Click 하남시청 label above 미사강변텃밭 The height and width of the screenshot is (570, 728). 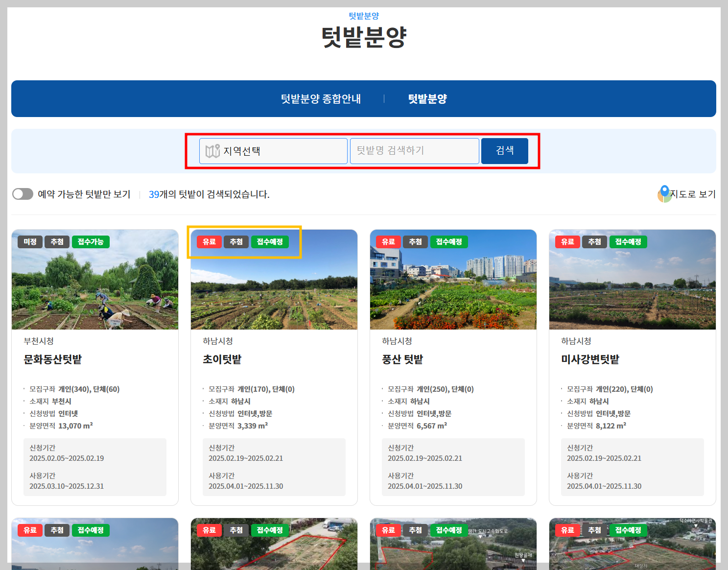pos(576,341)
